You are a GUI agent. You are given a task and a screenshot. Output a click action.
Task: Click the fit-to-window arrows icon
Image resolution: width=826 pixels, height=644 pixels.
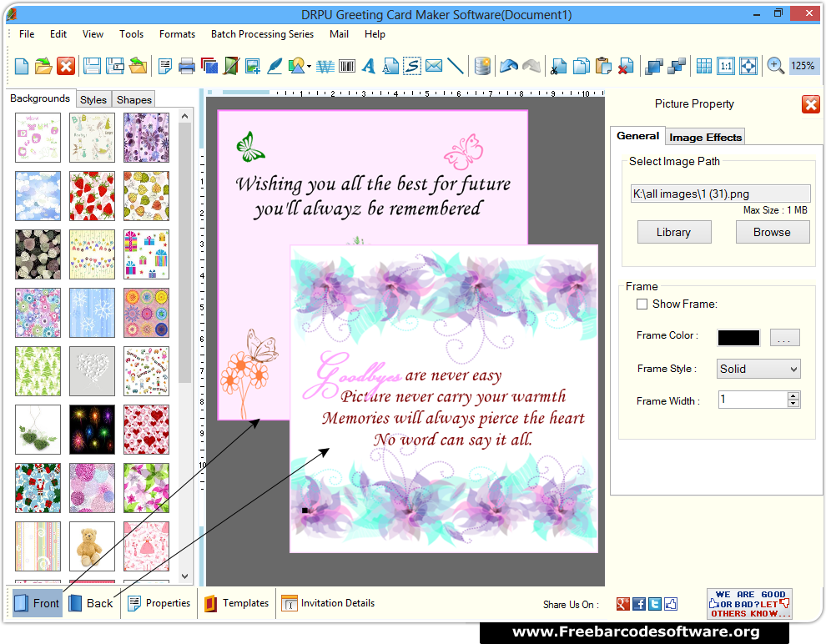[748, 67]
